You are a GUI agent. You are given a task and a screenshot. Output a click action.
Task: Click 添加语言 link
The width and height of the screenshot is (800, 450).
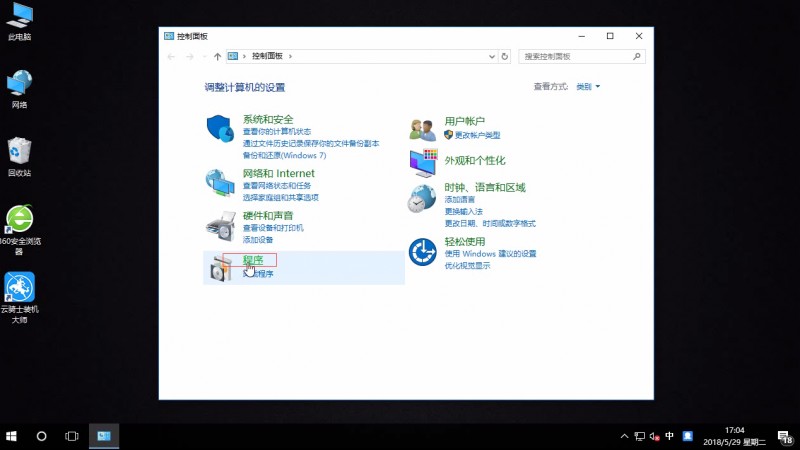459,199
